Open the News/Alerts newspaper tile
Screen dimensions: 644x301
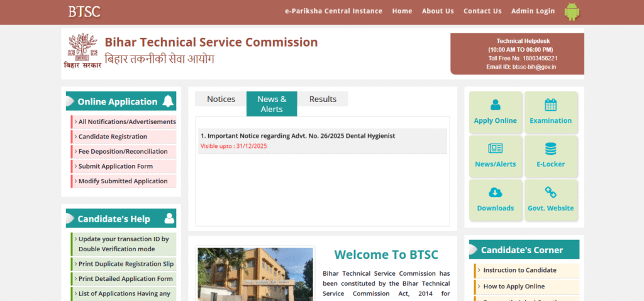tap(496, 156)
